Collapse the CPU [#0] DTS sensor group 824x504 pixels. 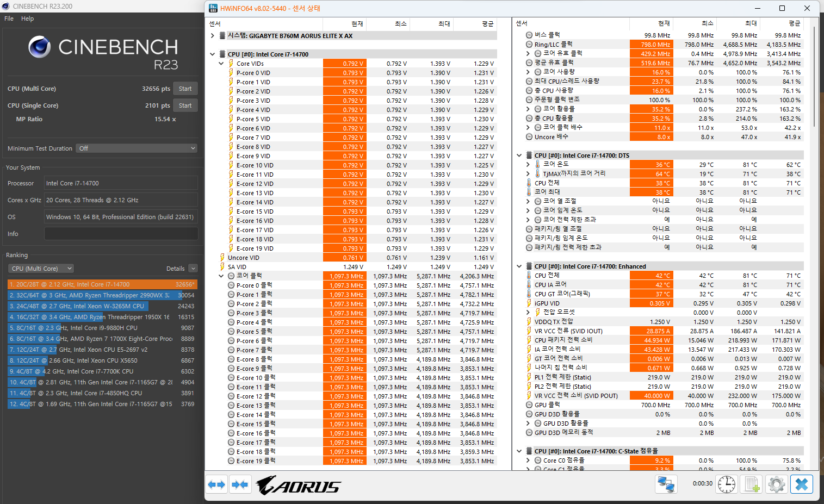point(519,155)
